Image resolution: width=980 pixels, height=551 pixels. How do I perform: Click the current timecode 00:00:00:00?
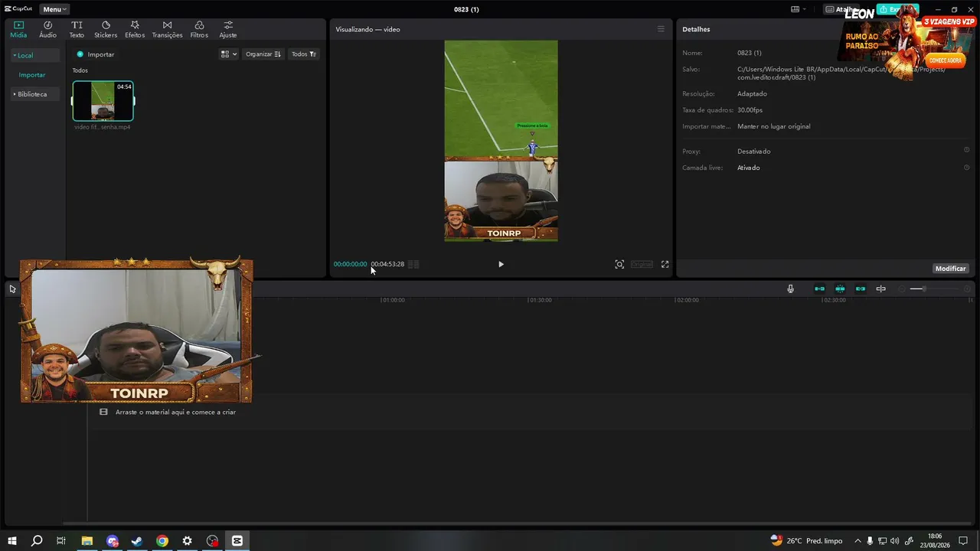click(x=350, y=264)
